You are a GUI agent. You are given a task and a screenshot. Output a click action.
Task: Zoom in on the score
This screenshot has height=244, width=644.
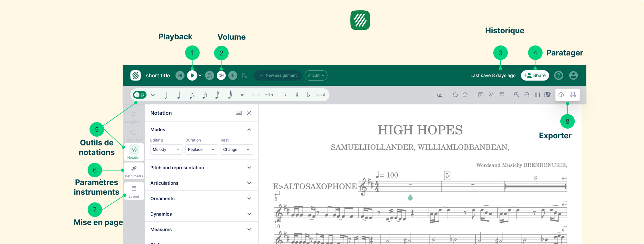click(517, 95)
